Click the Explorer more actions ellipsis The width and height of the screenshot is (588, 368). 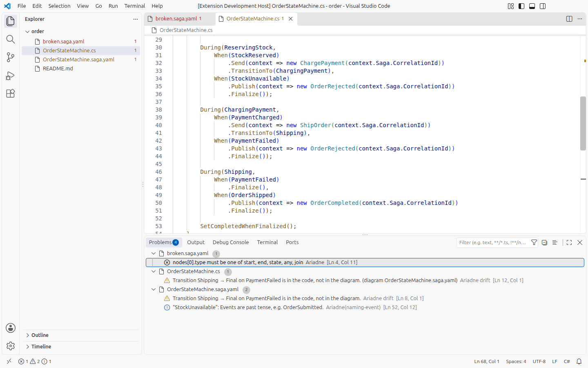click(x=136, y=19)
